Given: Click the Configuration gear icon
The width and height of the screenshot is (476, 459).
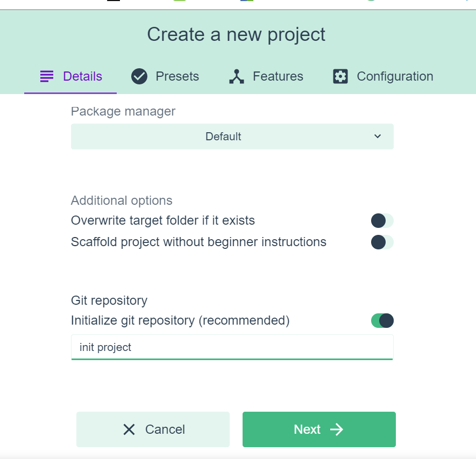Looking at the screenshot, I should (340, 76).
